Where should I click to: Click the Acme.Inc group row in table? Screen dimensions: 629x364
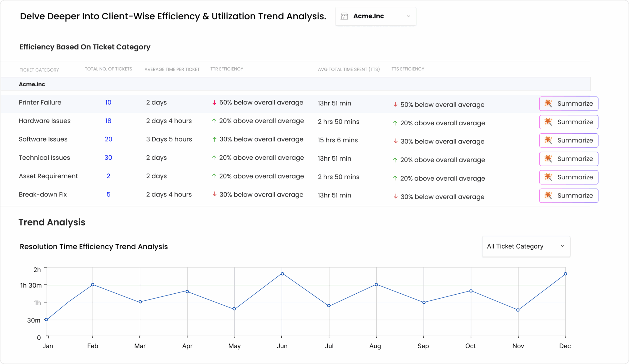(x=32, y=84)
